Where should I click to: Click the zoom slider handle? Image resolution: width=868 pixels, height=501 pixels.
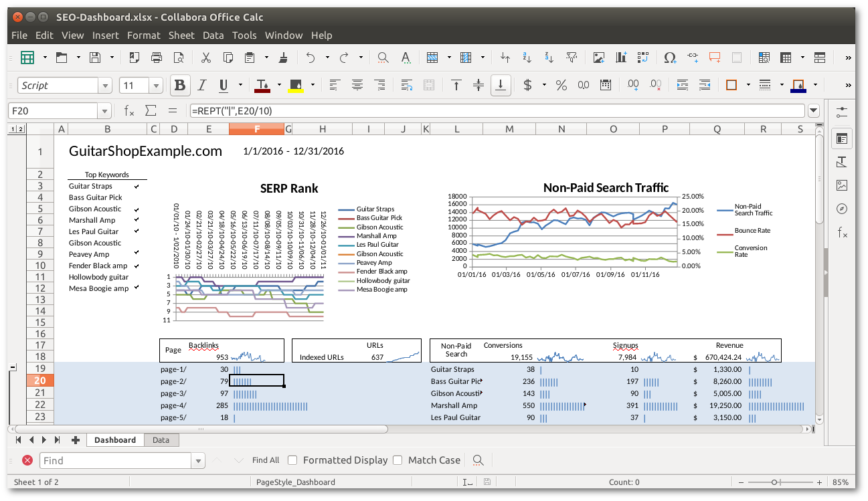click(x=774, y=482)
